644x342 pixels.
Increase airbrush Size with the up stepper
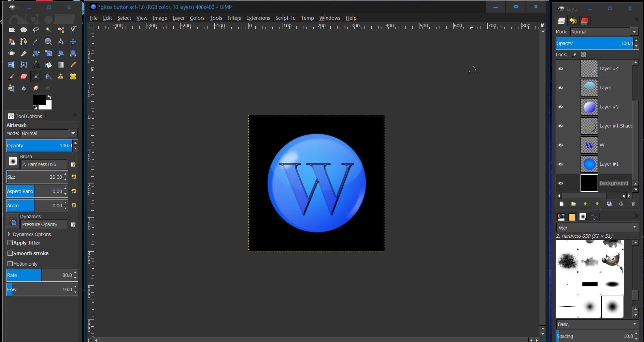(66, 174)
